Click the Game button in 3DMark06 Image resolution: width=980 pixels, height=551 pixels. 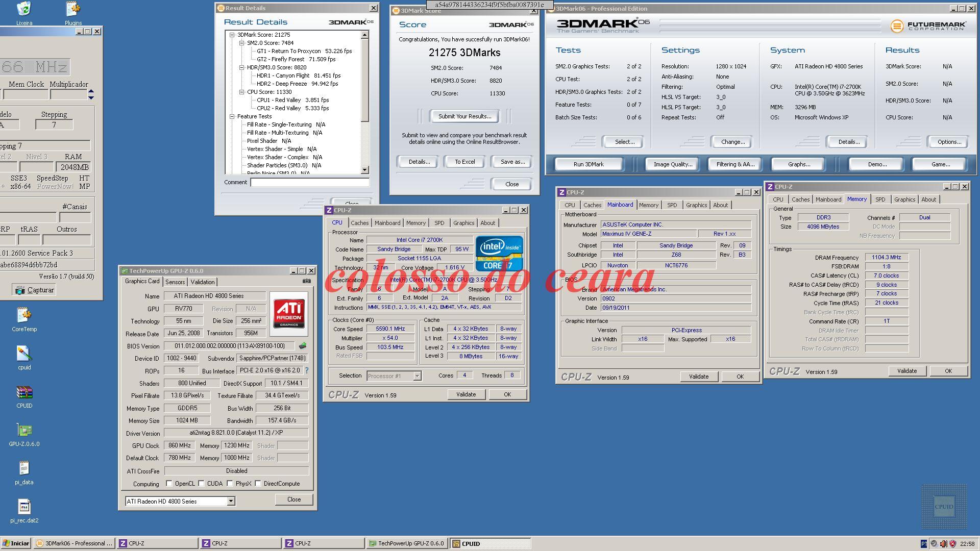(x=940, y=164)
